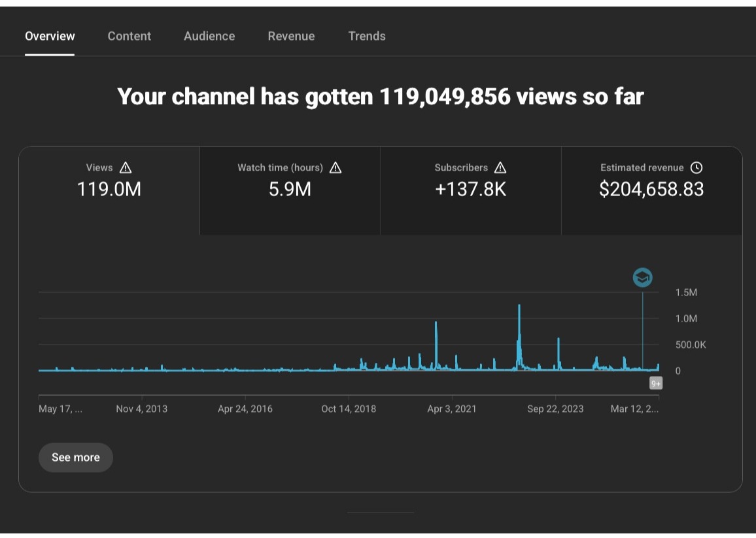Screen dimensions: 756x538
Task: Click the warning icon next to Views
Action: click(126, 168)
